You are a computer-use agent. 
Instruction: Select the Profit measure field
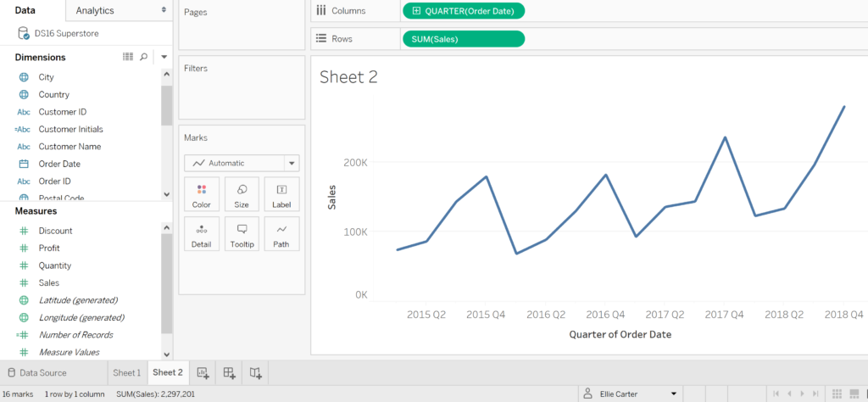pyautogui.click(x=50, y=248)
